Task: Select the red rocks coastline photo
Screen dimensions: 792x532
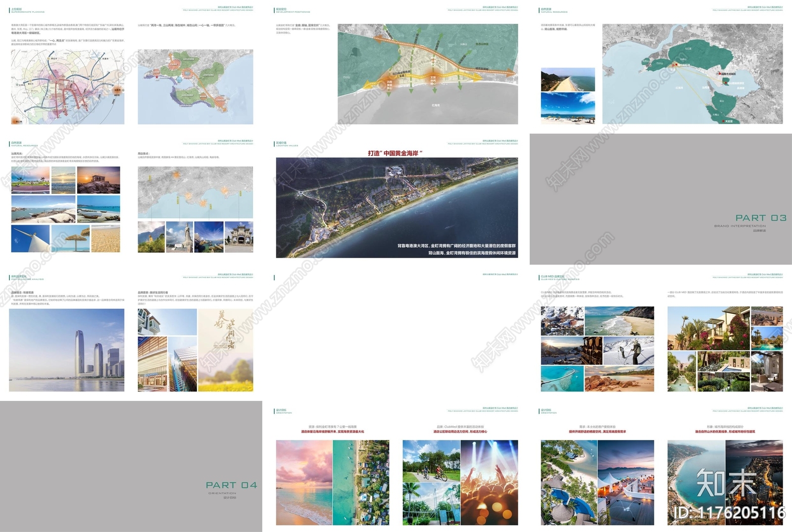Action: coord(619,379)
